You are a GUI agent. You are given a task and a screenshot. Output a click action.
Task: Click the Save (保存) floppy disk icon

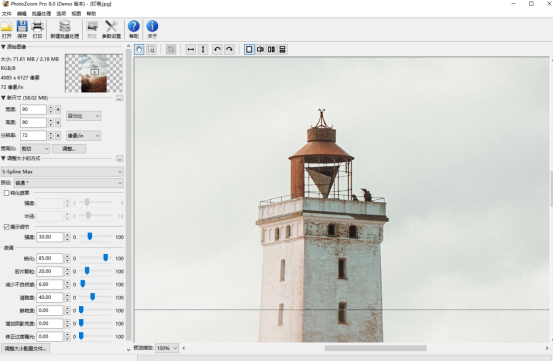click(x=22, y=27)
